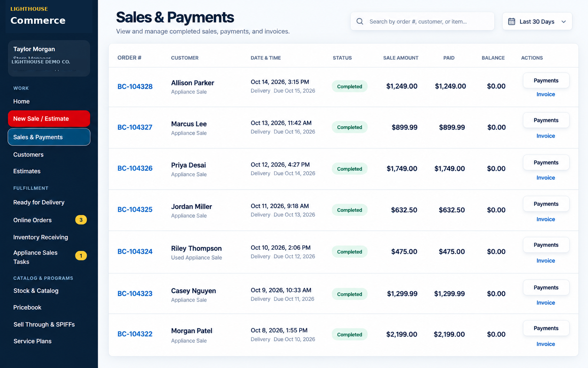Open the Online Orders badge showing 3
The width and height of the screenshot is (588, 368).
(x=81, y=220)
